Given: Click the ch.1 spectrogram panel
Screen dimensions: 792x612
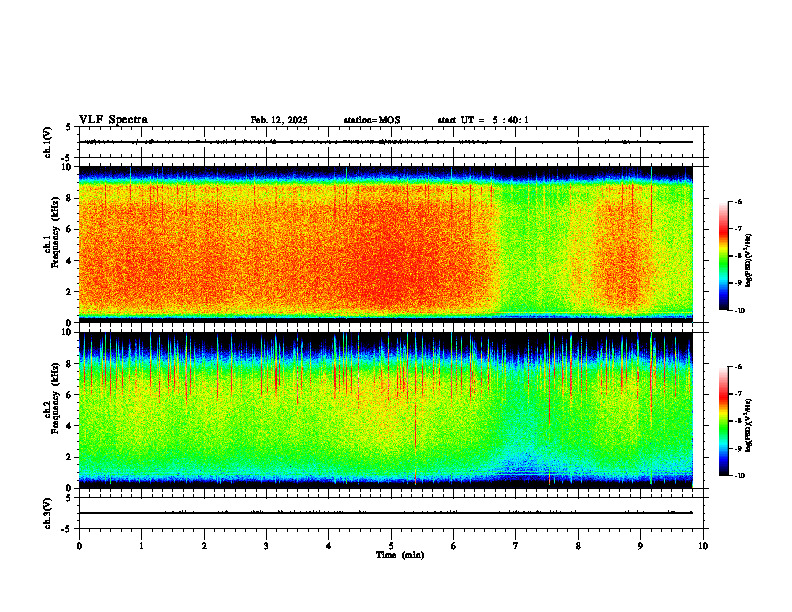Looking at the screenshot, I should (x=386, y=244).
